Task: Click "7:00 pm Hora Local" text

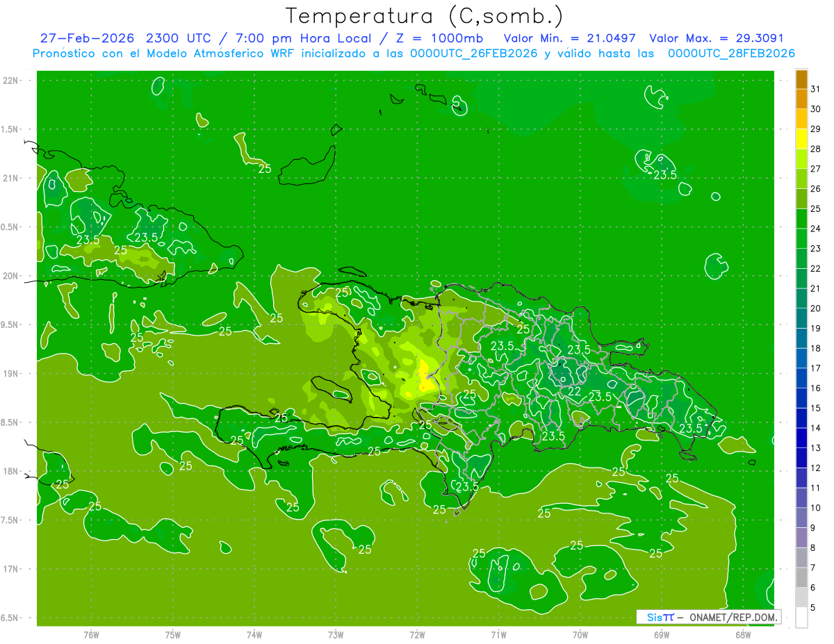Action: [x=304, y=38]
